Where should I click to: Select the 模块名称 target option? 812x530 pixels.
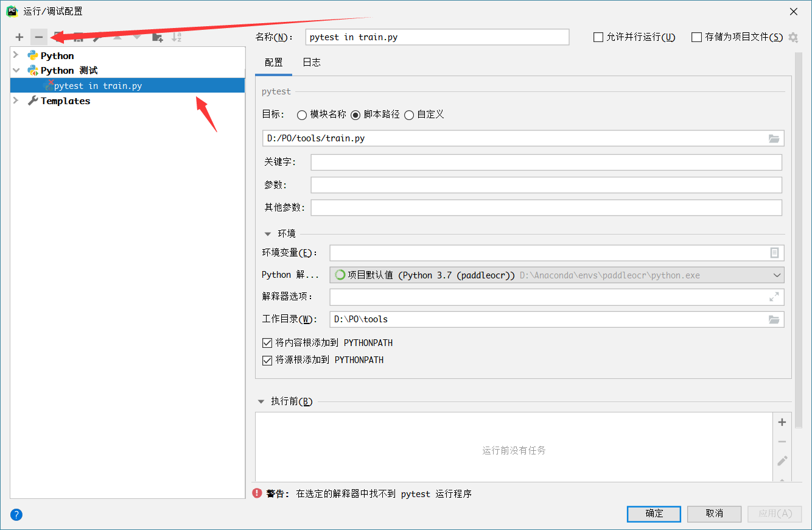[x=301, y=115]
